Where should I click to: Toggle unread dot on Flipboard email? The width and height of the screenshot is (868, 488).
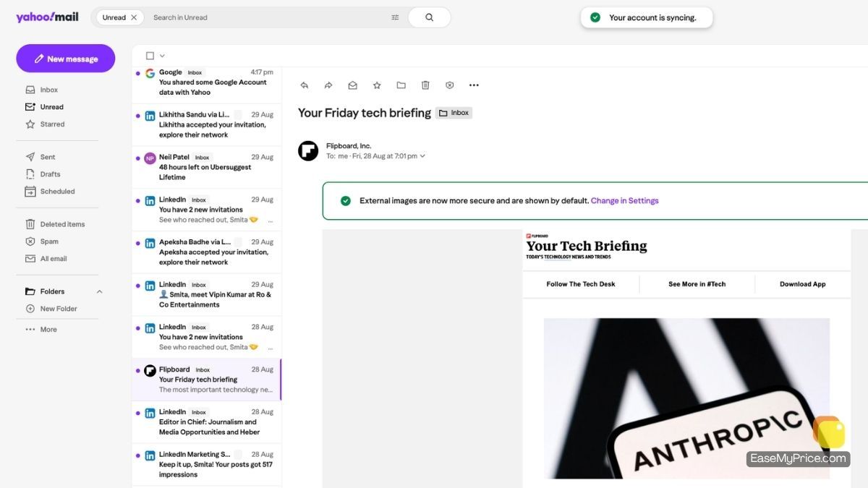point(137,370)
